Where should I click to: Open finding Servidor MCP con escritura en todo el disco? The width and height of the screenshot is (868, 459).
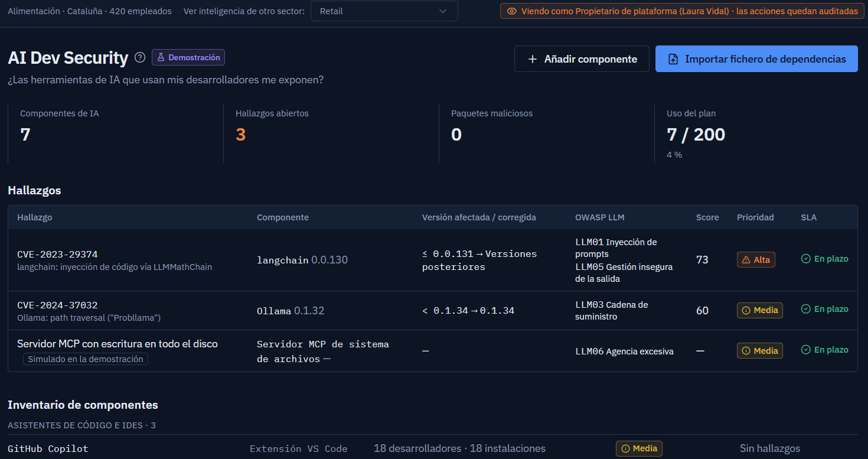(x=118, y=344)
